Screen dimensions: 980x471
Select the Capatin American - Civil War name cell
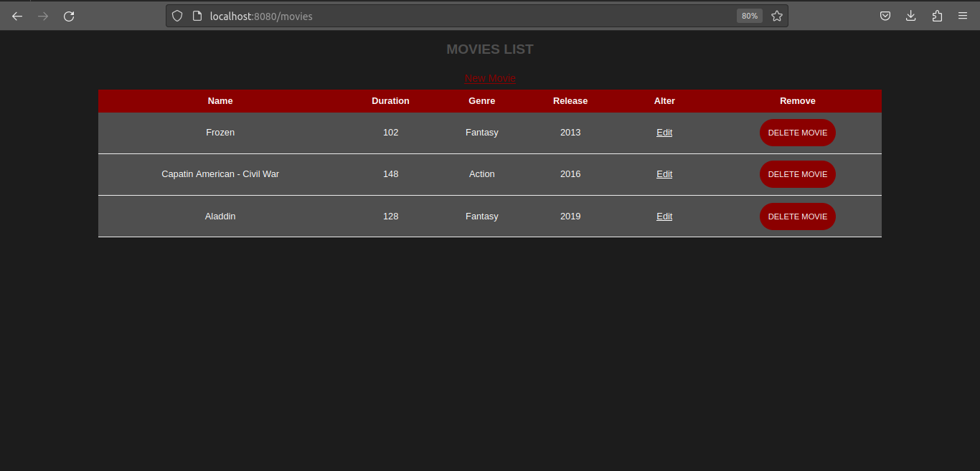[x=220, y=174]
